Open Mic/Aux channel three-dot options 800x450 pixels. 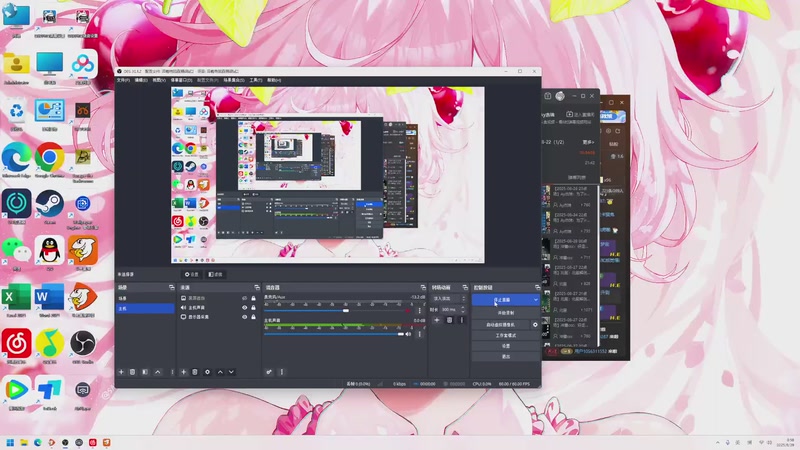click(420, 310)
